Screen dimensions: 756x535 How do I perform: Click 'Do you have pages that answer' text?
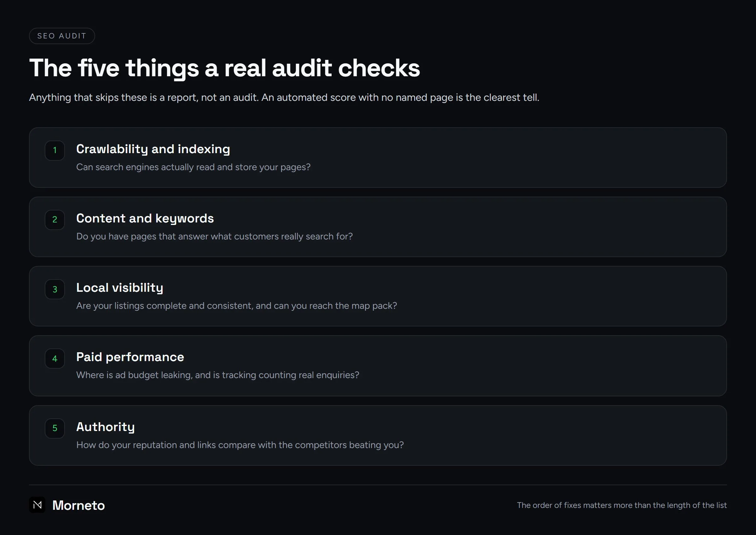click(x=214, y=236)
